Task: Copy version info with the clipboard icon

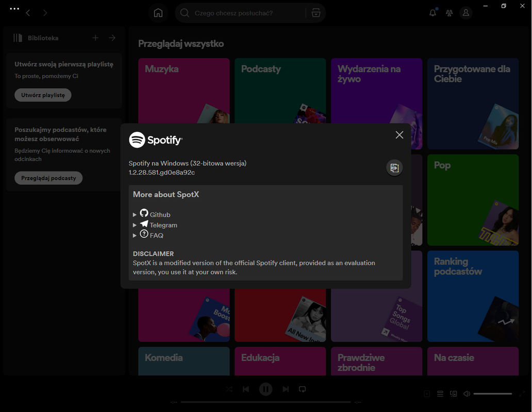Action: [x=394, y=168]
